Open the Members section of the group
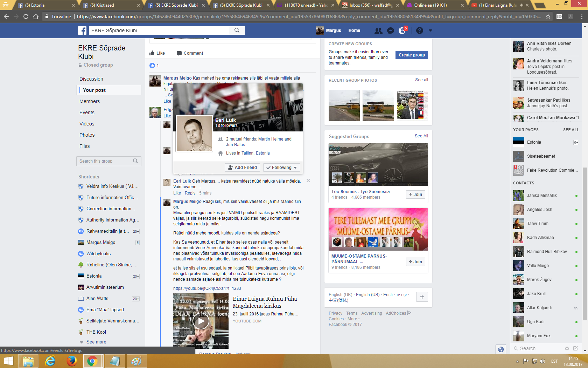588x368 pixels. click(x=90, y=101)
